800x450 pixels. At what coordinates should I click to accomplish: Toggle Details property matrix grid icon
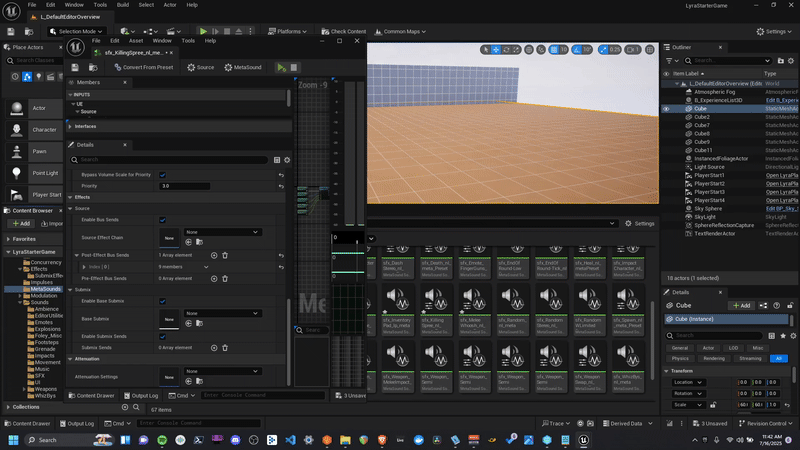coord(277,160)
